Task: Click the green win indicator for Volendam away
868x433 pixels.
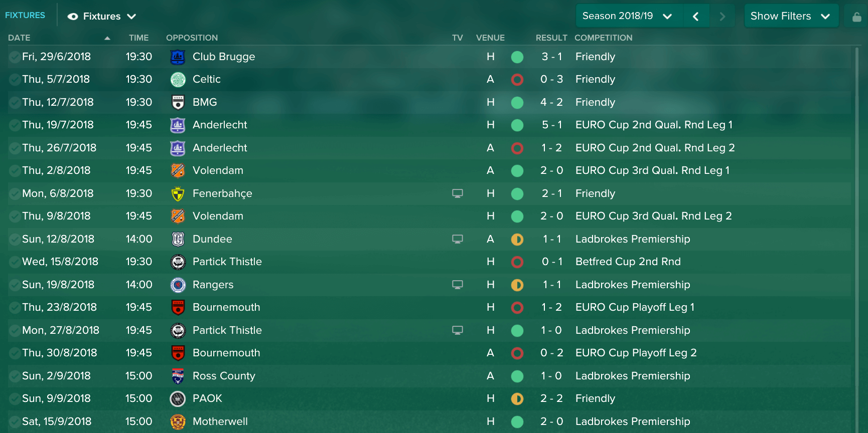Action: [x=517, y=171]
